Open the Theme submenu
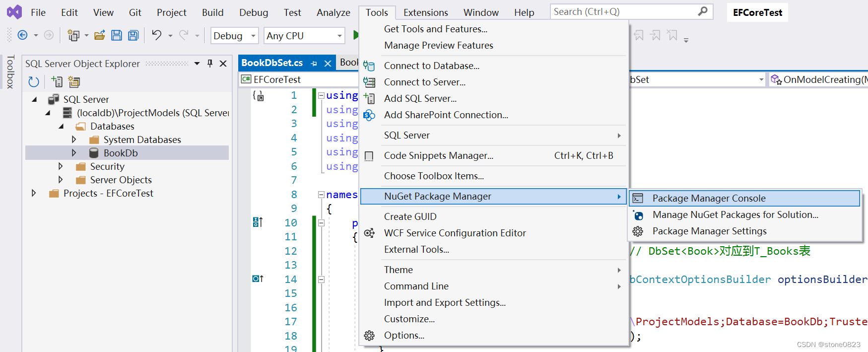The height and width of the screenshot is (352, 868). point(494,270)
